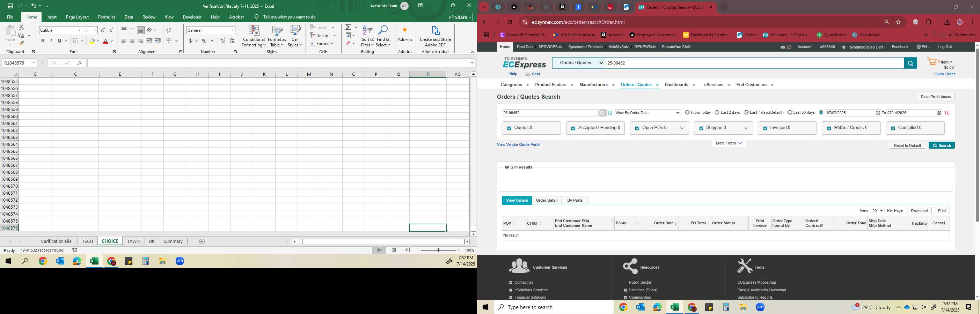Reload the Chrome page
Screen dimensions: 980x314
pos(510,22)
